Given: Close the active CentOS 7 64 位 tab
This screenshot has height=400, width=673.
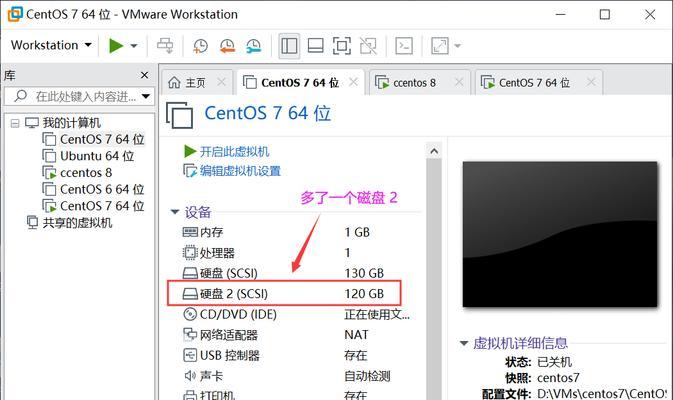Looking at the screenshot, I should click(354, 82).
